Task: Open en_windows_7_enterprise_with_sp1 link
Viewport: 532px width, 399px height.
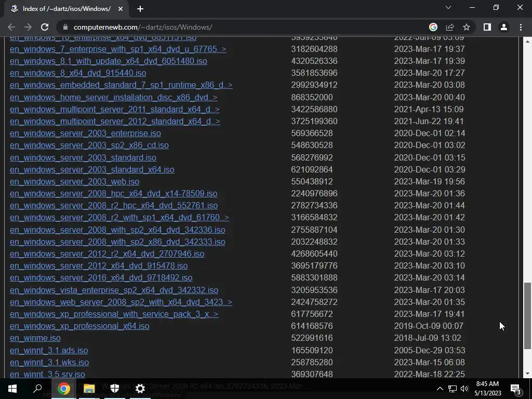Action: (x=118, y=49)
